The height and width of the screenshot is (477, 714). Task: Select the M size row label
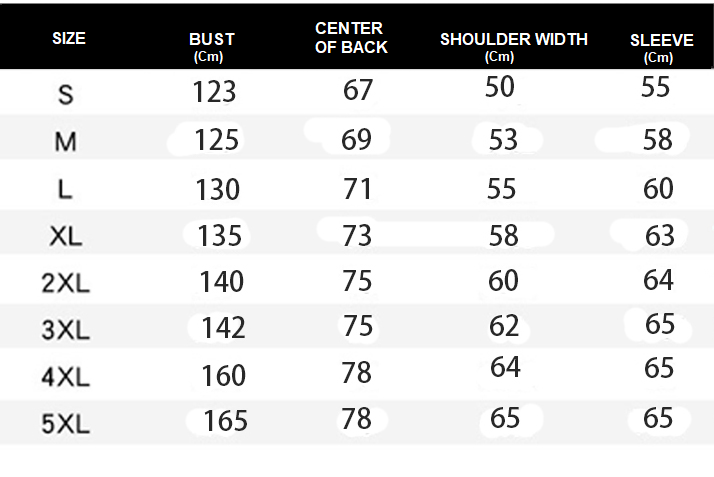(66, 142)
